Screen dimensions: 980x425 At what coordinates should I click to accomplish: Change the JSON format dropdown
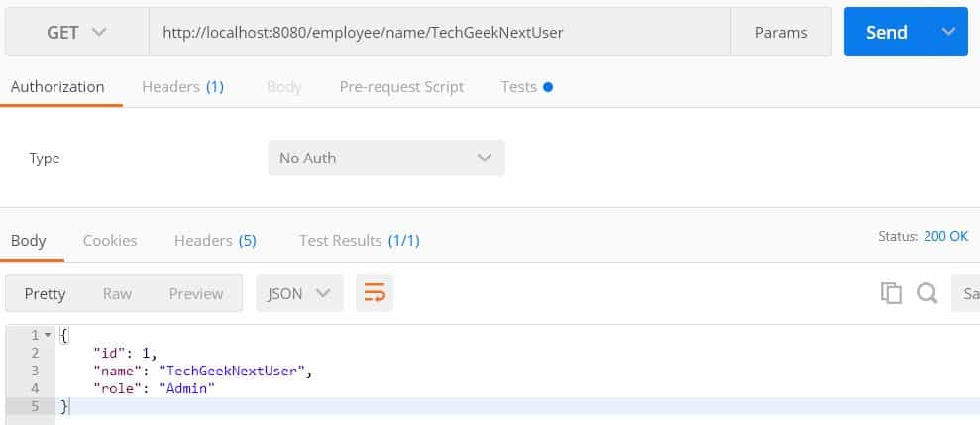(299, 293)
